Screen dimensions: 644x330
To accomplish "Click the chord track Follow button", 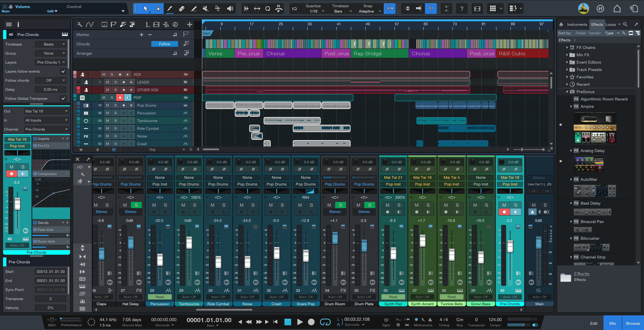I will (x=165, y=44).
